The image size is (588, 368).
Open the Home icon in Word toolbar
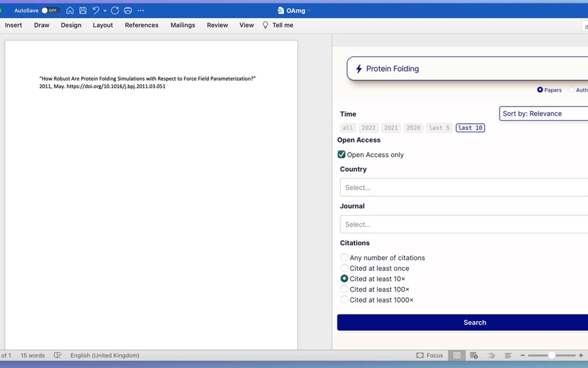70,10
